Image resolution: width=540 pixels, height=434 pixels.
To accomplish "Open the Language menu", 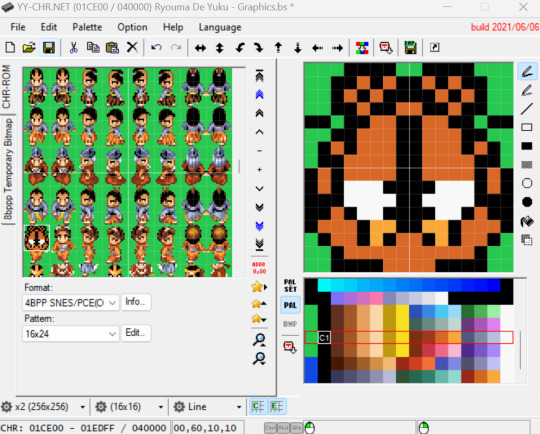I will point(220,27).
